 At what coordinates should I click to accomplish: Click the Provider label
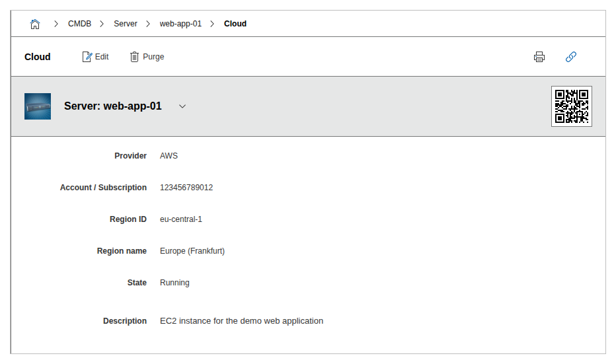[130, 156]
